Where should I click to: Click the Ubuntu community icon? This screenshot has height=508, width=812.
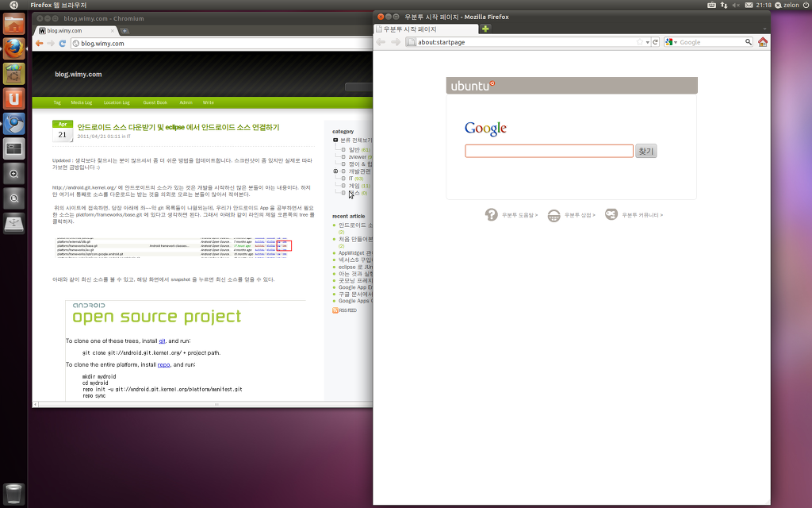[x=611, y=214]
